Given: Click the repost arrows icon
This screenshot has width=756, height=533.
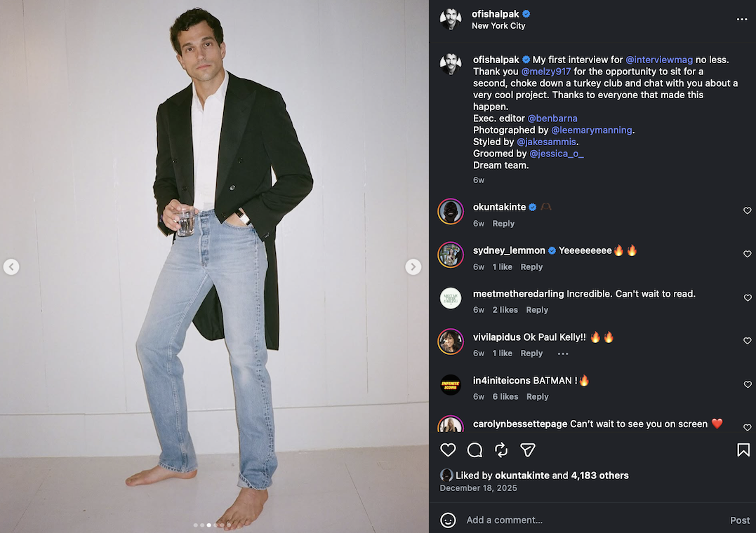Looking at the screenshot, I should pos(501,450).
